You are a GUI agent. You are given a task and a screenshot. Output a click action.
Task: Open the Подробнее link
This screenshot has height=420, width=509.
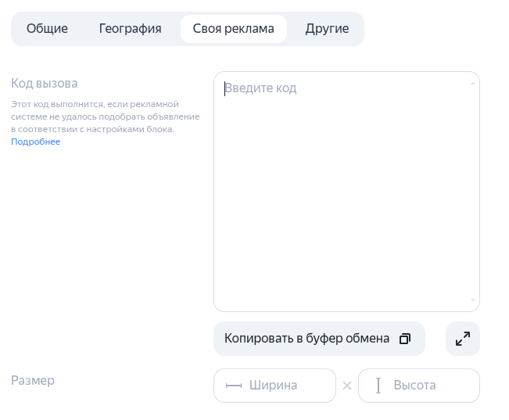(x=35, y=142)
